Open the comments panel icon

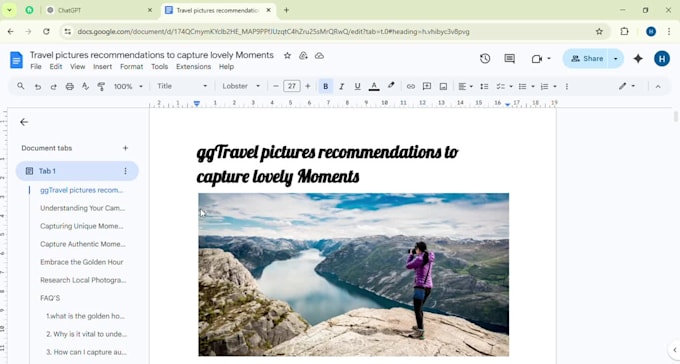[x=510, y=59]
